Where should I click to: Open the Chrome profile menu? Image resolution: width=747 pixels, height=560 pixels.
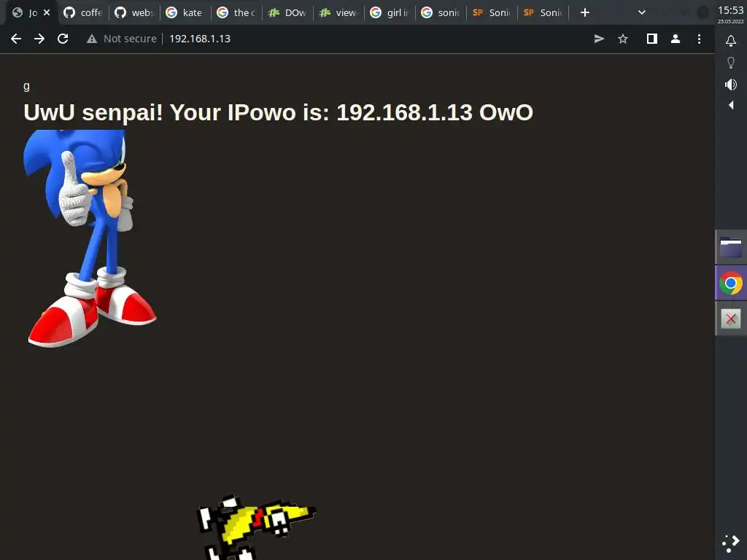click(x=675, y=39)
